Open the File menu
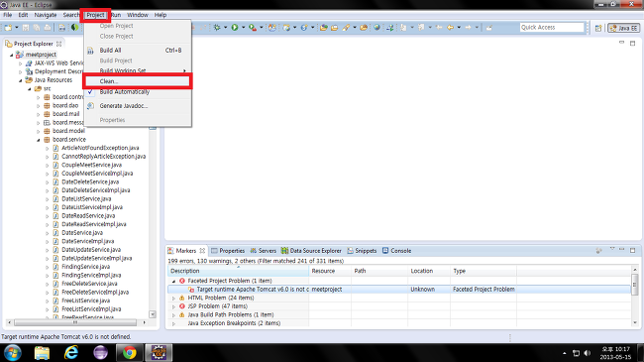This screenshot has height=362, width=644. (x=7, y=15)
